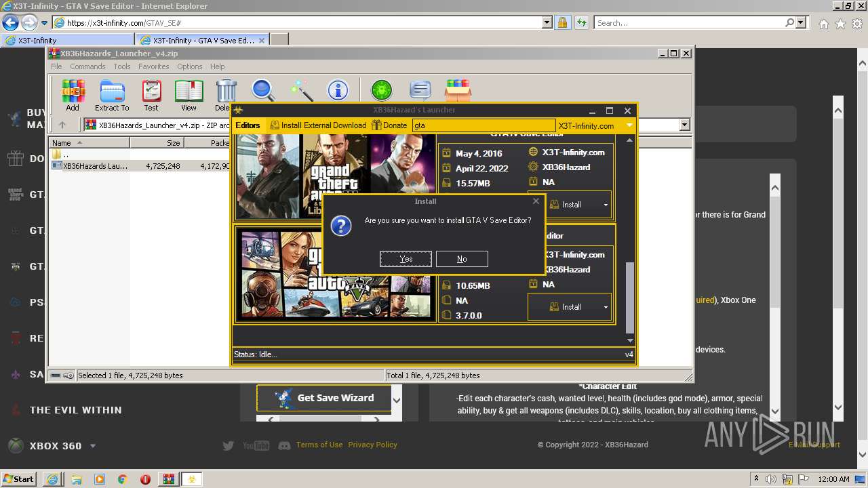Click the Wizard wand icon in WinRAR
The height and width of the screenshot is (488, 868).
(x=300, y=90)
